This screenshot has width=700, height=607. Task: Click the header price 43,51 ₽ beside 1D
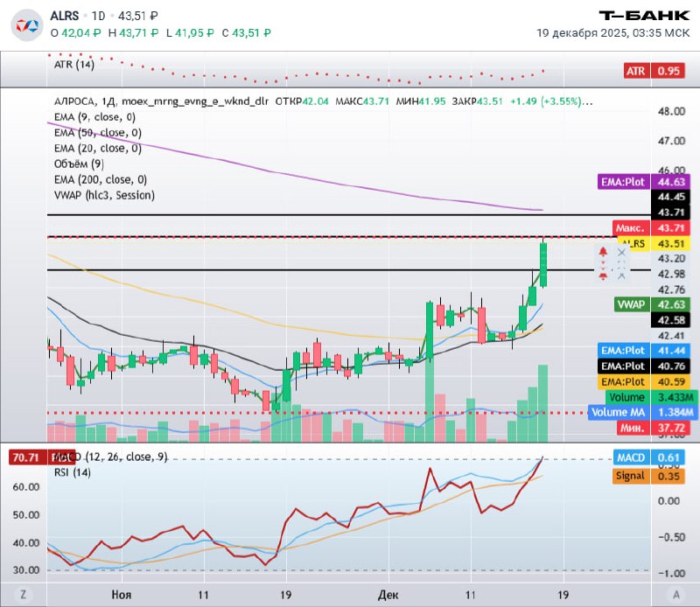138,16
